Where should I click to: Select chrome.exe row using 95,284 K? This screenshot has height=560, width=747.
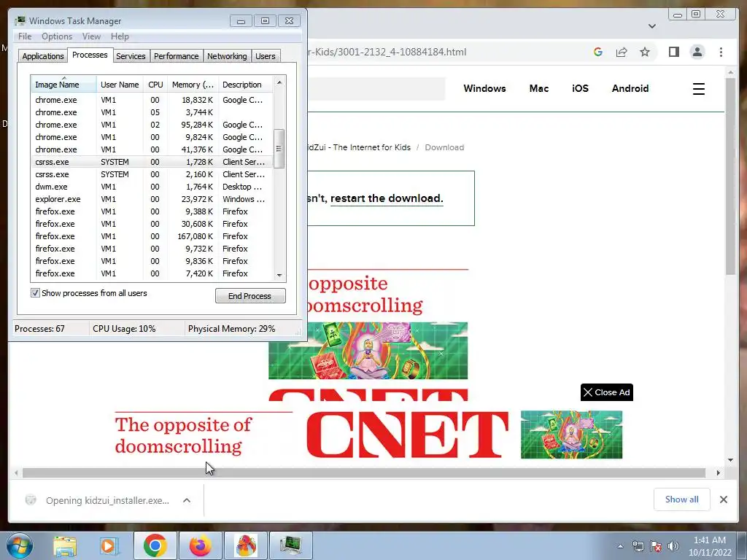[152, 125]
